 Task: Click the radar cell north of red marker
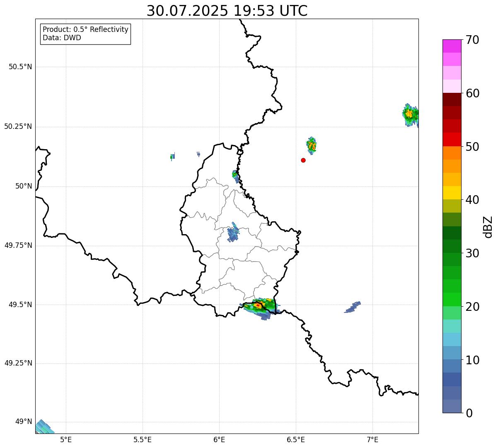(312, 145)
